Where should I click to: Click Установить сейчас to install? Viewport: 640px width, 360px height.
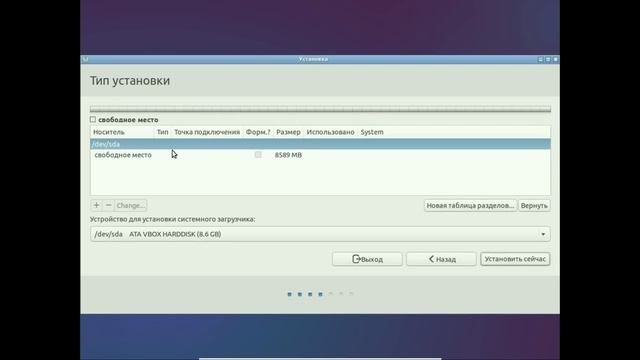tap(515, 259)
